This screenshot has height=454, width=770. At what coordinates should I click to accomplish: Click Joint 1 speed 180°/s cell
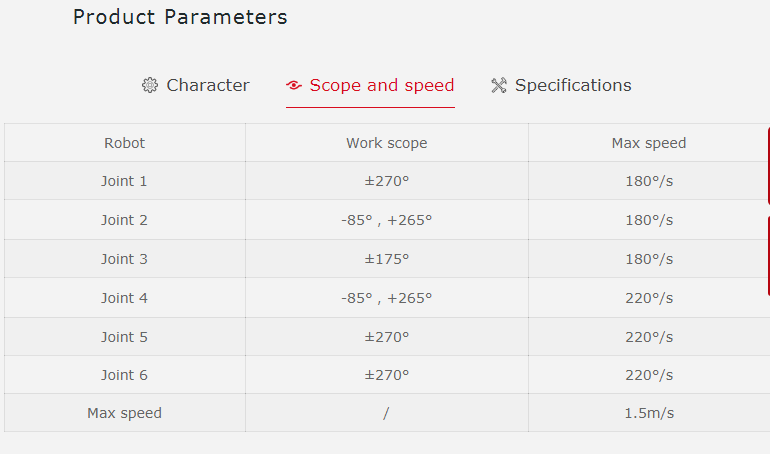(x=648, y=181)
